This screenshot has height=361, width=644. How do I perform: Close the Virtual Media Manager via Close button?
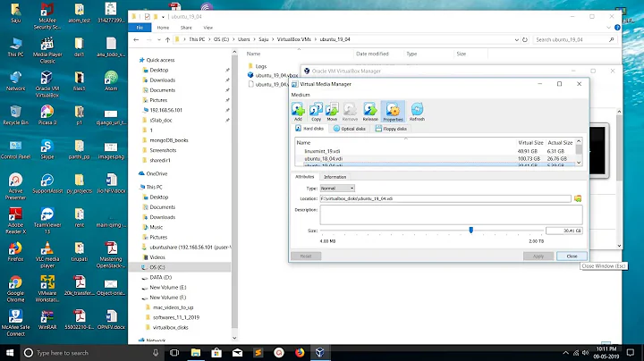tap(572, 256)
